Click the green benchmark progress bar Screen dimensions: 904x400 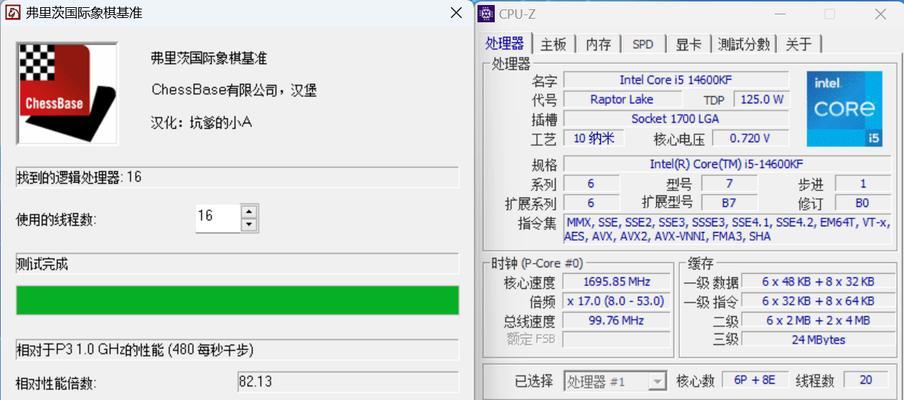pos(238,300)
